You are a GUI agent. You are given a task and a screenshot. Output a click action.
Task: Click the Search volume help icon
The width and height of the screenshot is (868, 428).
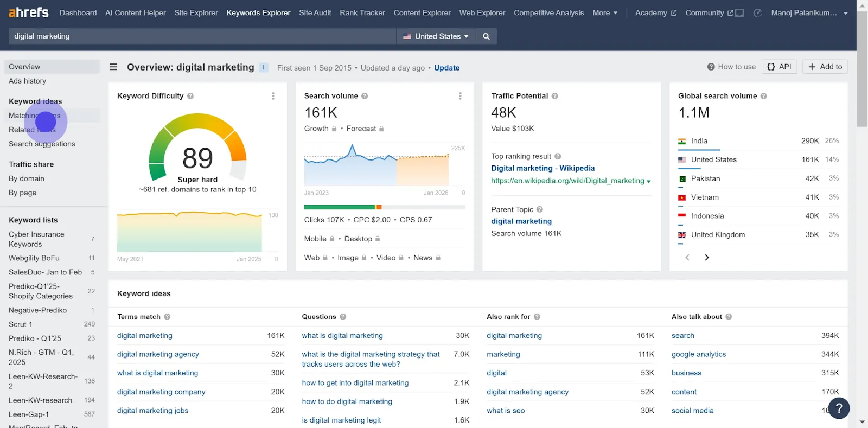[x=365, y=96]
